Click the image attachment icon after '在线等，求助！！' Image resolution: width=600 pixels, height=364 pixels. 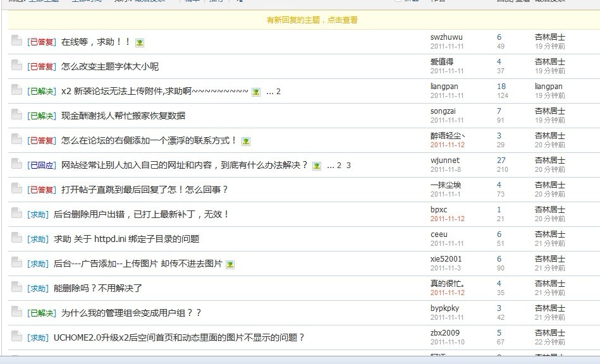tap(140, 43)
